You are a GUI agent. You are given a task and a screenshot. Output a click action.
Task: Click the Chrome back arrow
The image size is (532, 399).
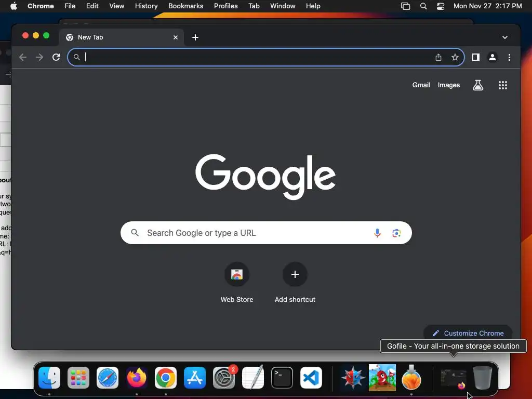coord(23,57)
